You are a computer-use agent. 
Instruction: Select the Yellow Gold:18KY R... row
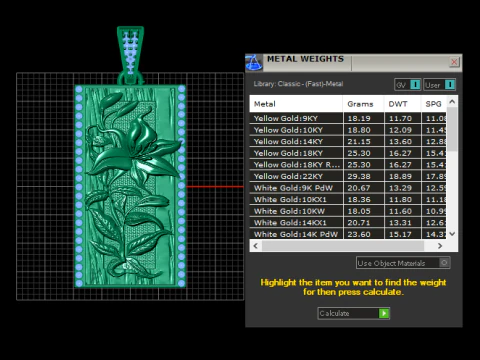coord(348,165)
